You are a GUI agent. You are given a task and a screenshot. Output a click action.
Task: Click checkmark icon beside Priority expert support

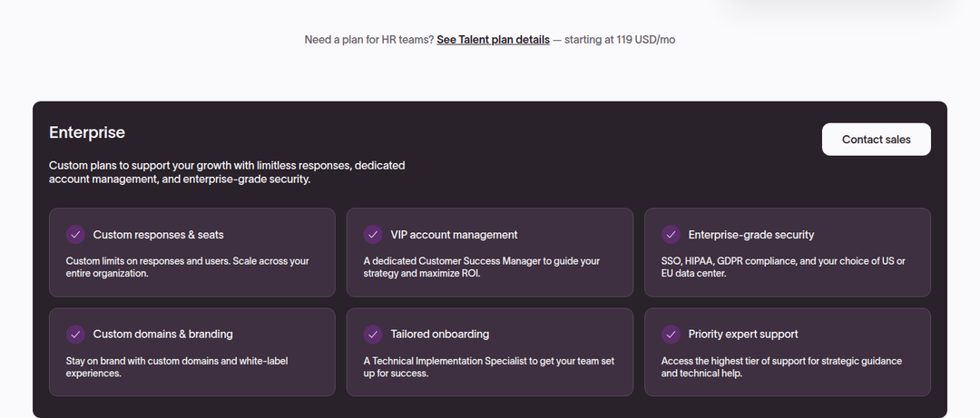[x=671, y=335]
